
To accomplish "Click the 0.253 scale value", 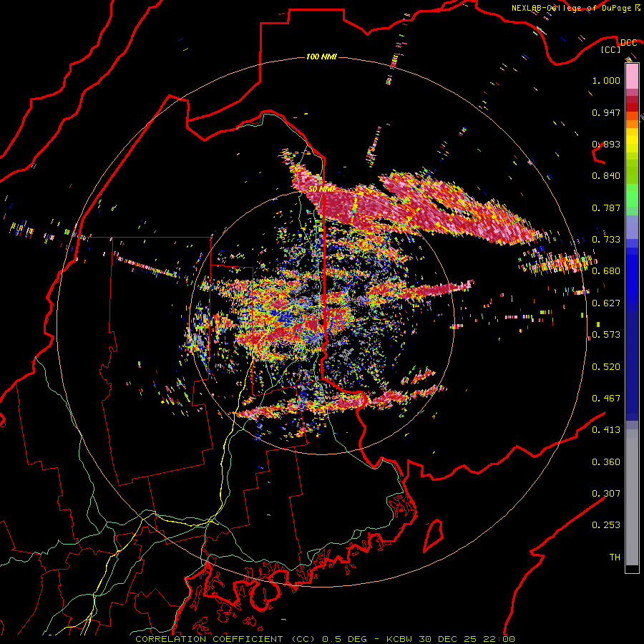I will click(606, 525).
